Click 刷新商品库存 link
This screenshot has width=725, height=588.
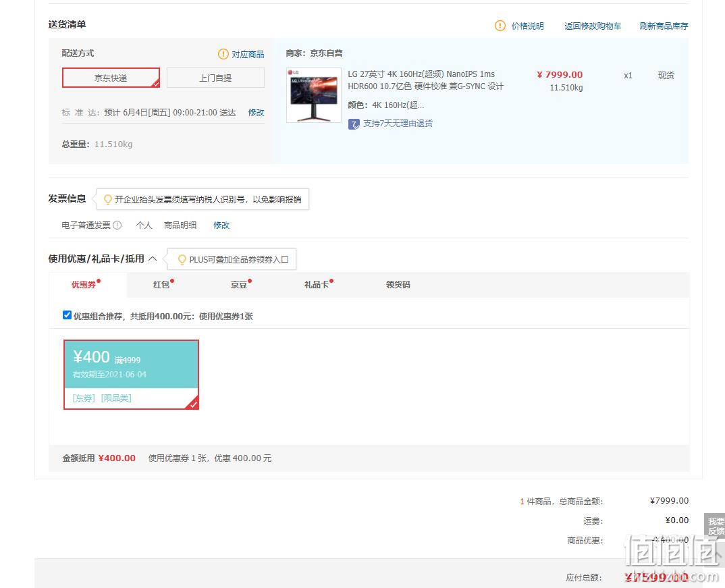point(664,26)
